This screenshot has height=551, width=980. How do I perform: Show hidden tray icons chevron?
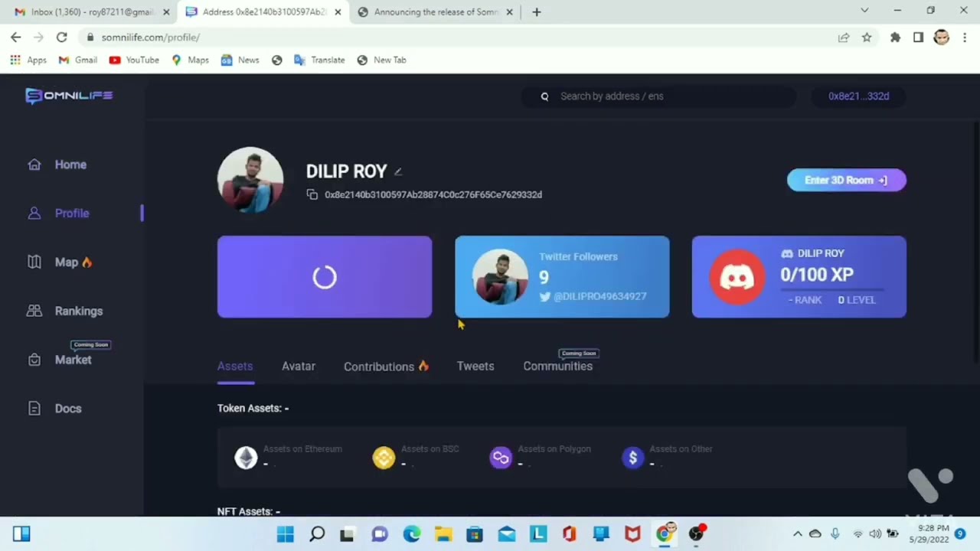pos(797,534)
